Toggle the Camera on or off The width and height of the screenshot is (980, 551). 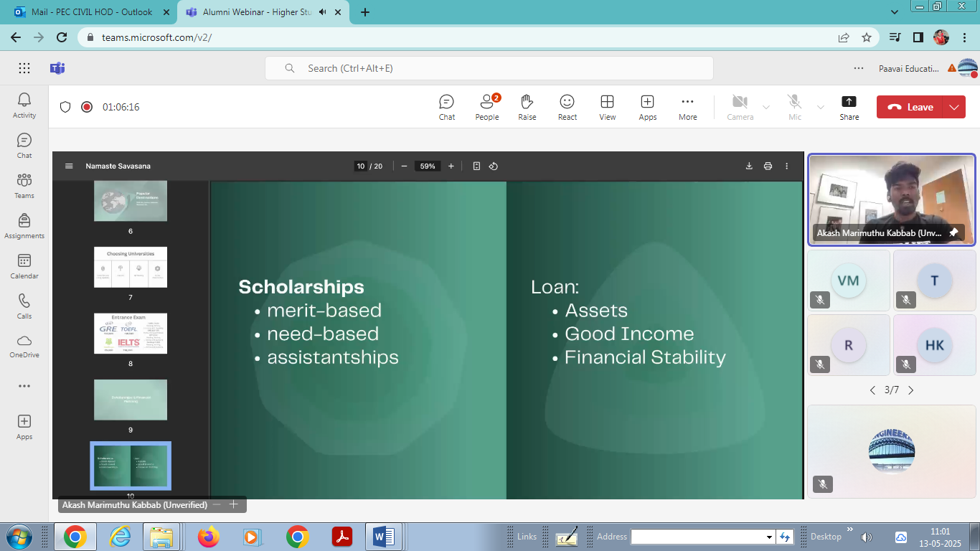pos(740,107)
